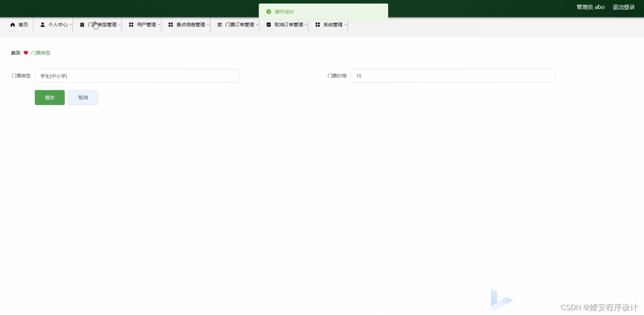Click the home icon beside 首页 in navbar
This screenshot has height=315, width=644.
[12, 25]
